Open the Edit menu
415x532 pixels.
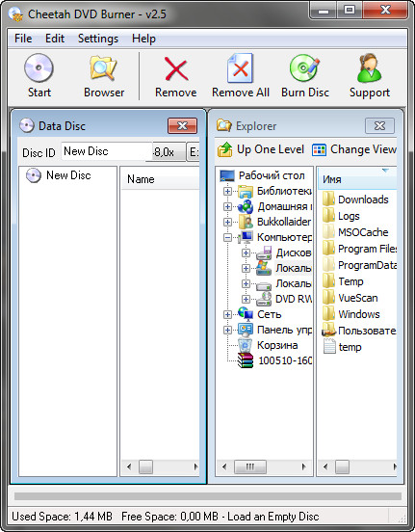coord(55,39)
